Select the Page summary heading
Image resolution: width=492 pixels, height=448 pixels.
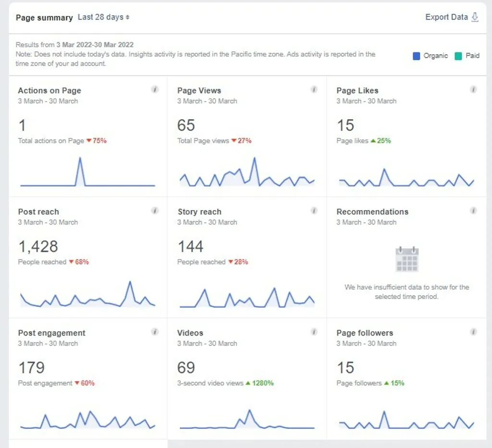[44, 17]
